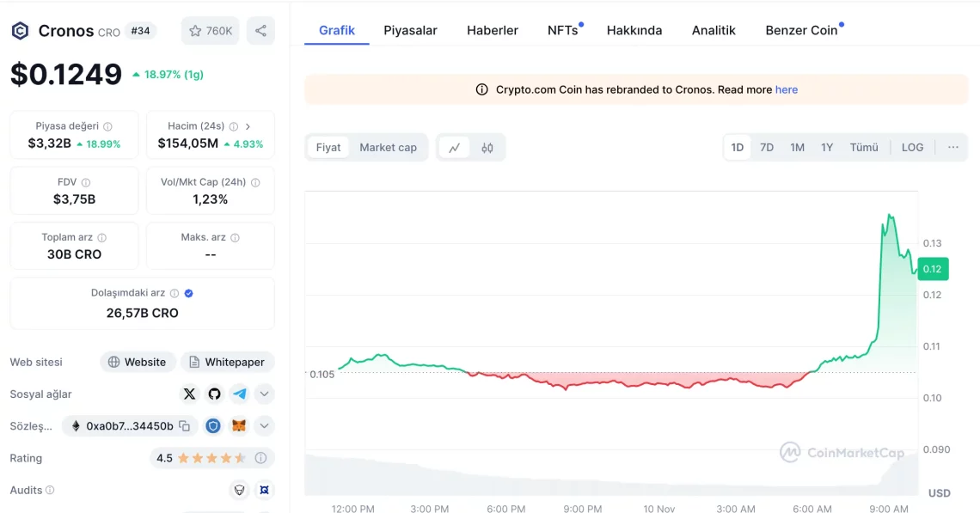Switch to the Grafik tab
Image resolution: width=980 pixels, height=513 pixels.
[337, 31]
